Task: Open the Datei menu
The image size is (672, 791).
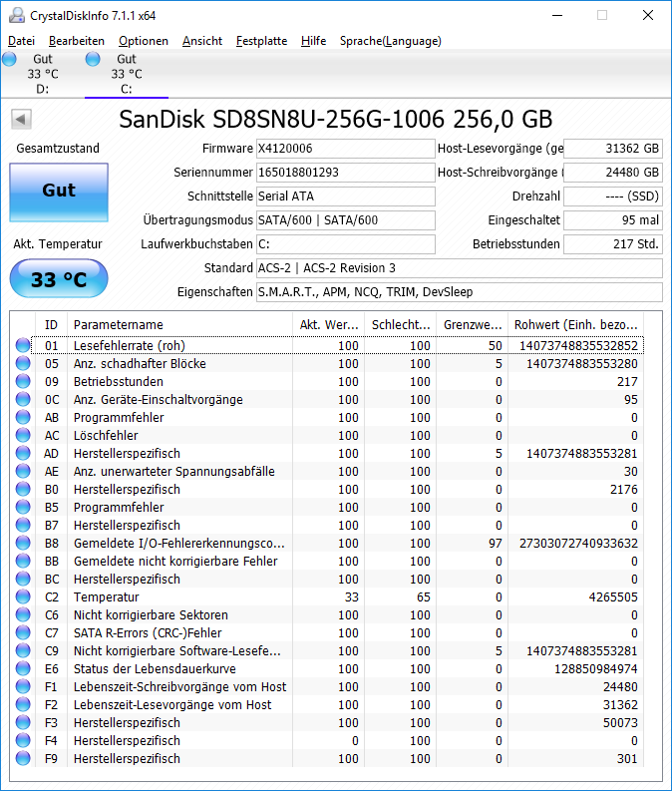Action: pos(21,41)
